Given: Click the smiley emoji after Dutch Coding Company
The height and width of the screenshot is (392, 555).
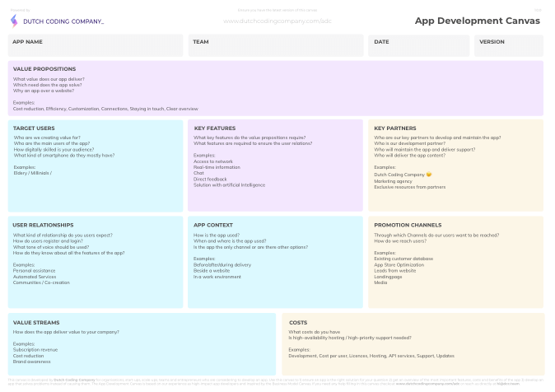Looking at the screenshot, I should point(429,175).
